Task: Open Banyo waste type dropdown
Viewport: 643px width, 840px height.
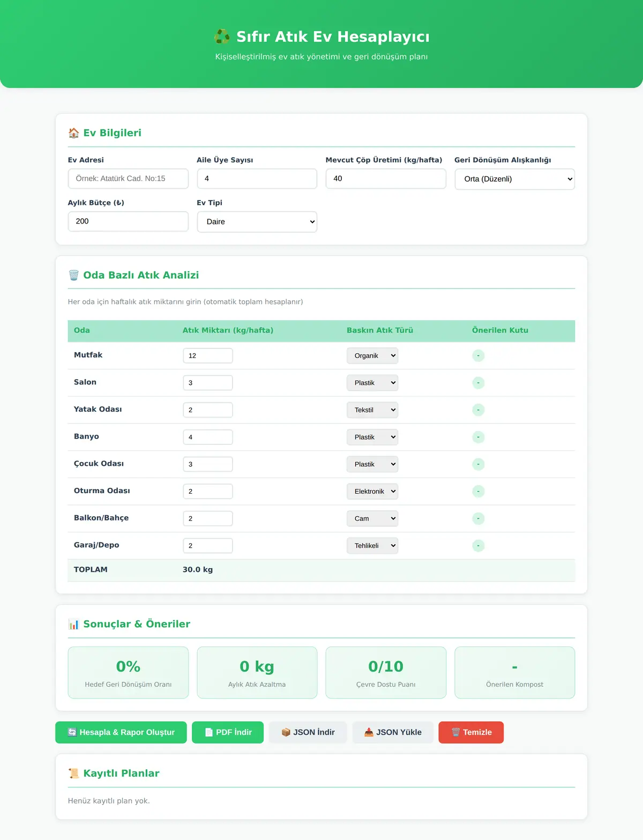Action: pyautogui.click(x=372, y=437)
